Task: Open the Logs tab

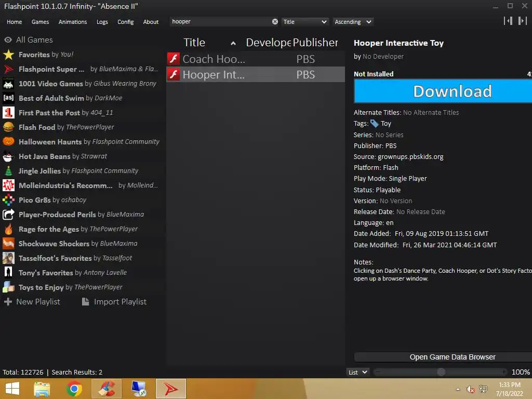Action: coord(102,22)
